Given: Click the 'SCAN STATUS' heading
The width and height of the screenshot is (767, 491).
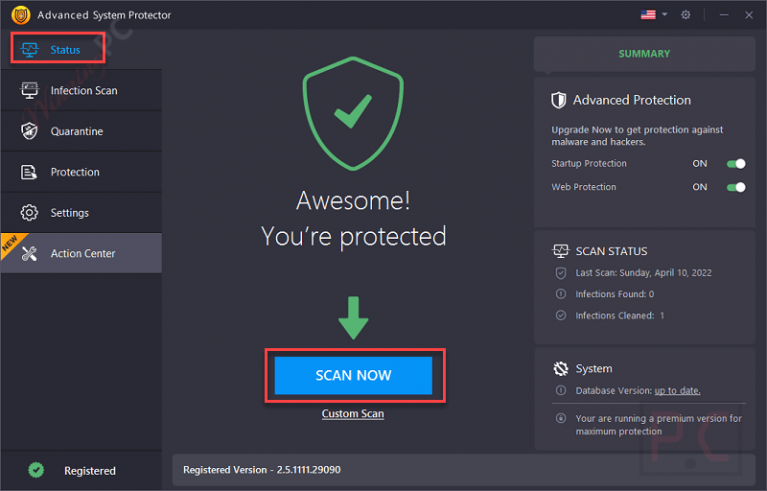Looking at the screenshot, I should [x=611, y=251].
